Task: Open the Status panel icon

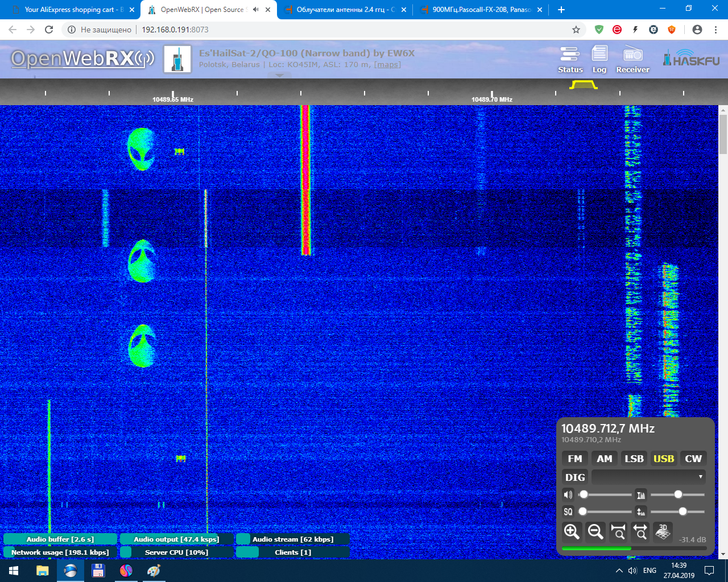Action: 570,60
